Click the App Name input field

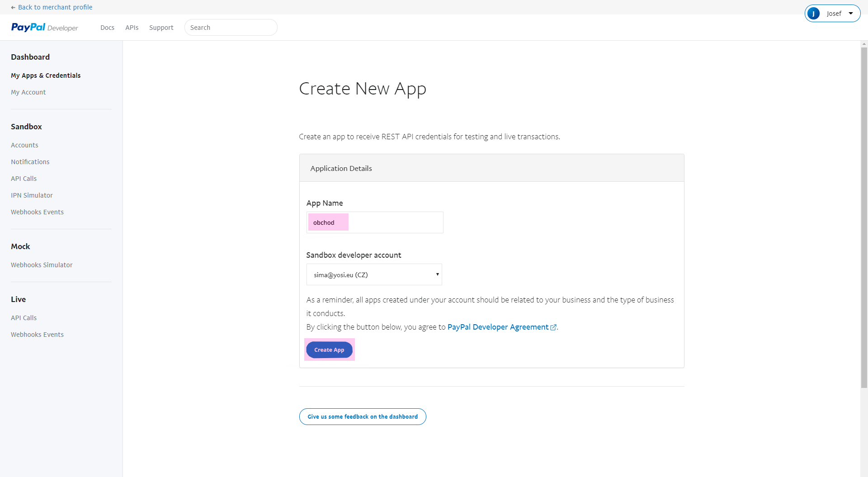point(375,222)
